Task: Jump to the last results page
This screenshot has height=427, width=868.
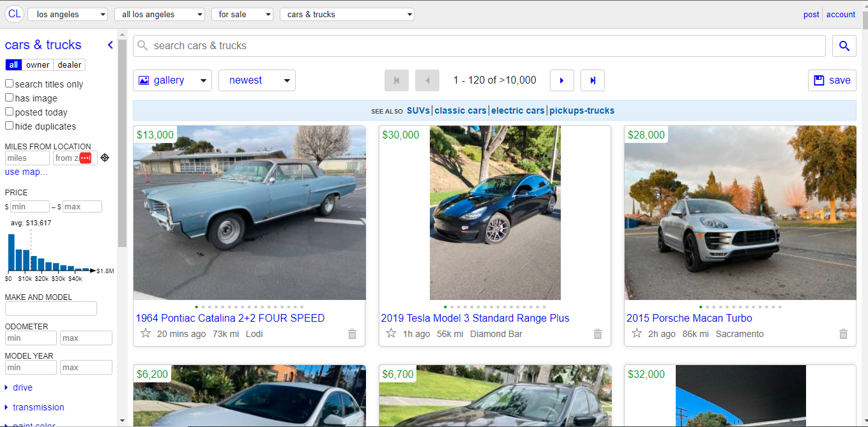Action: 593,80
